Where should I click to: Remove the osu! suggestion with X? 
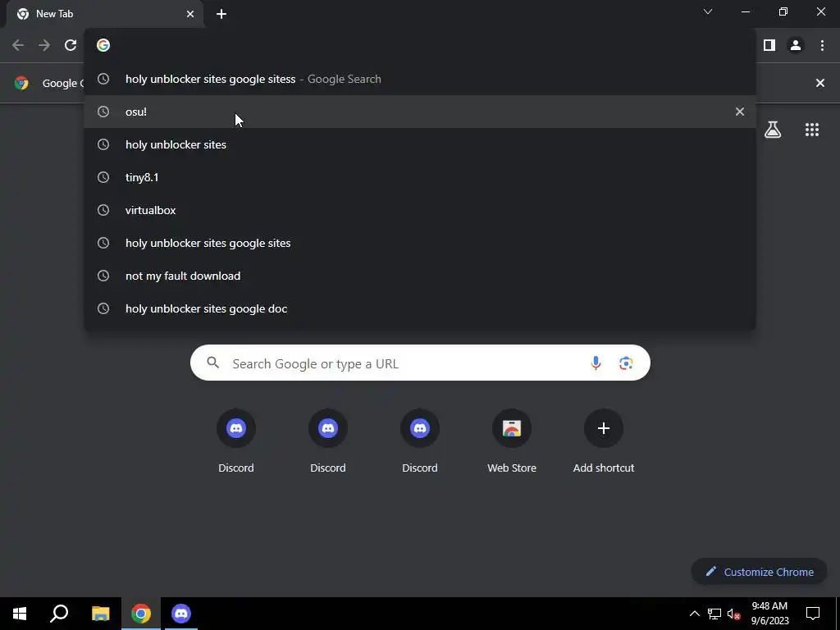(740, 112)
